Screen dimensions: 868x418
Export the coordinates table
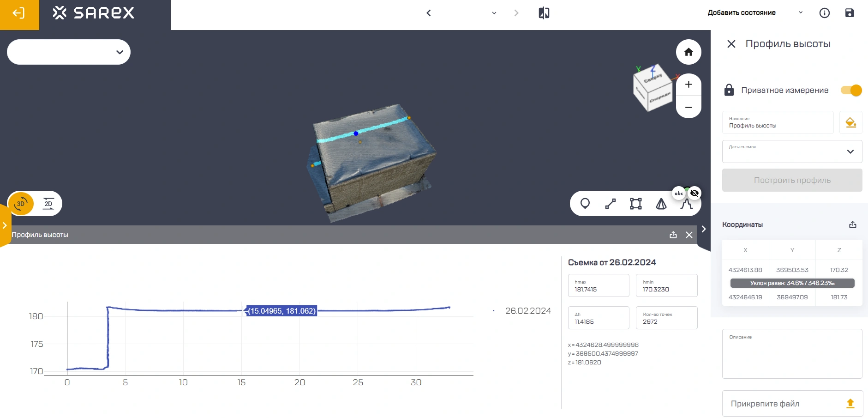click(852, 224)
